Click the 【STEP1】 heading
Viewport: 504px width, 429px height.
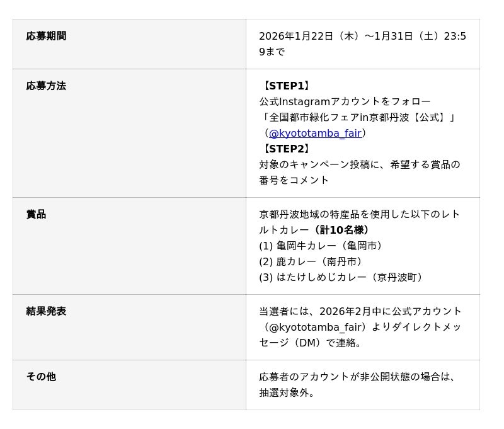pos(286,86)
